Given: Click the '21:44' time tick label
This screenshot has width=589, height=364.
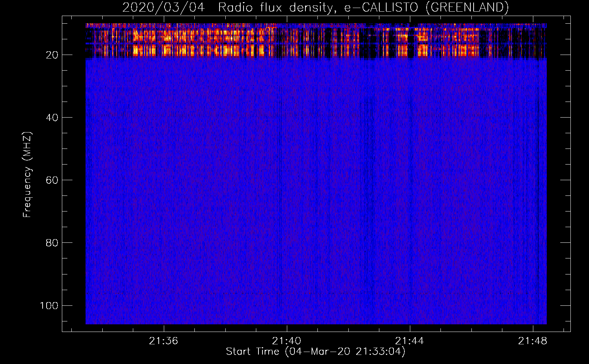Looking at the screenshot, I should tap(410, 341).
